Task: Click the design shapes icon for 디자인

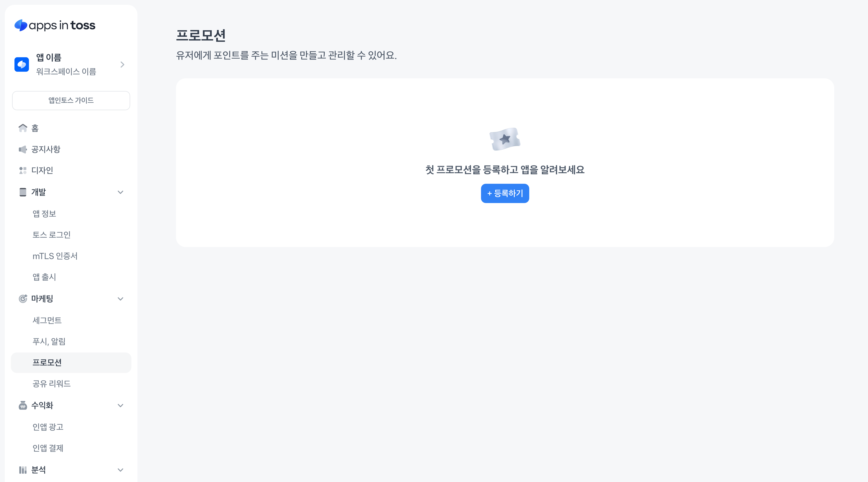Action: [x=23, y=171]
